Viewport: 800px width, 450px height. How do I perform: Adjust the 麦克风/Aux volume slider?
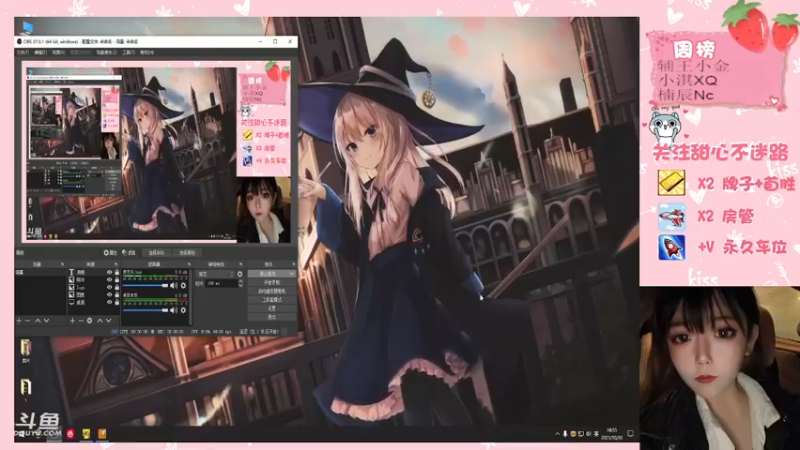pyautogui.click(x=145, y=286)
